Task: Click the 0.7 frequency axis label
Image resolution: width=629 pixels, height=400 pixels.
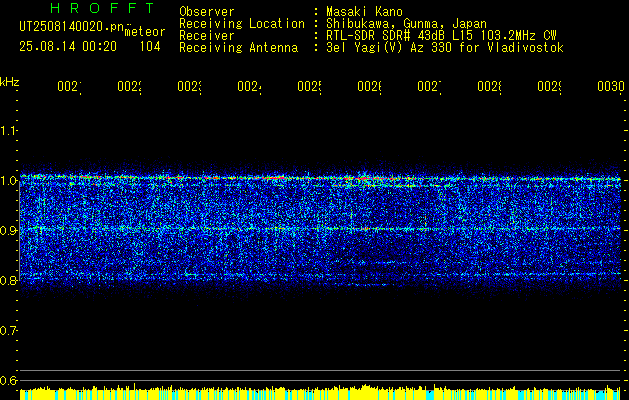Action: pos(8,330)
